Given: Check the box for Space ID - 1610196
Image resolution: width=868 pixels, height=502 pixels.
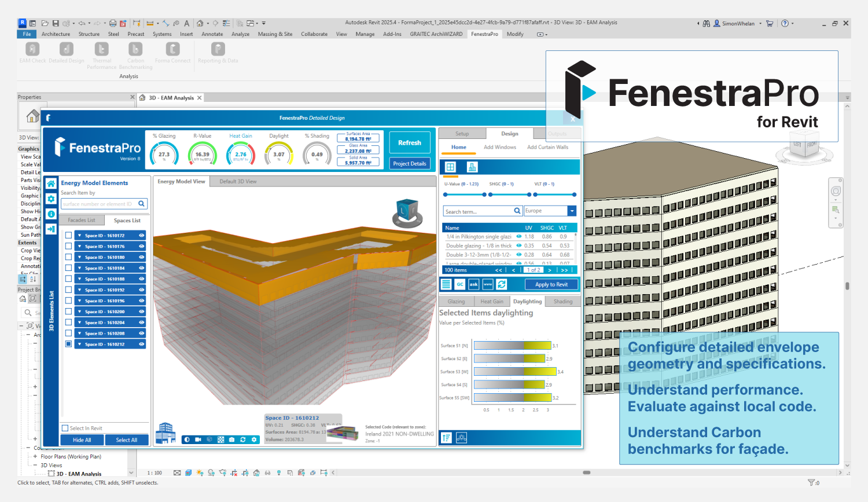Looking at the screenshot, I should [x=68, y=301].
